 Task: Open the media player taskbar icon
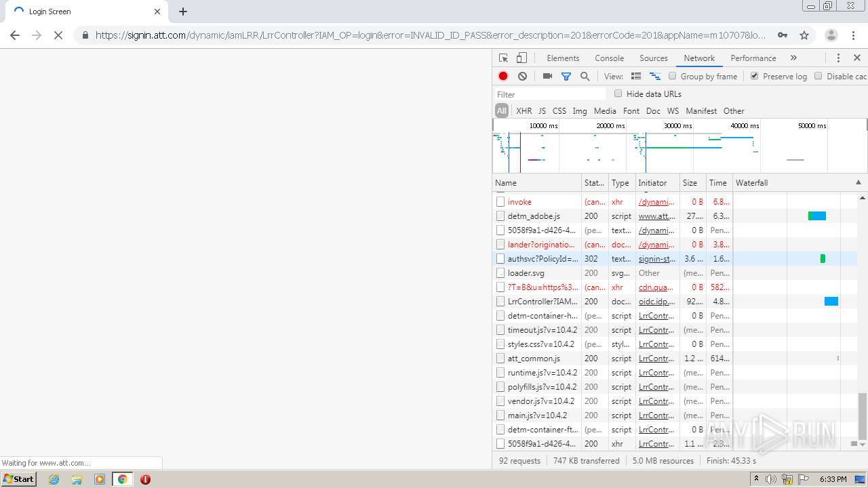coord(100,479)
